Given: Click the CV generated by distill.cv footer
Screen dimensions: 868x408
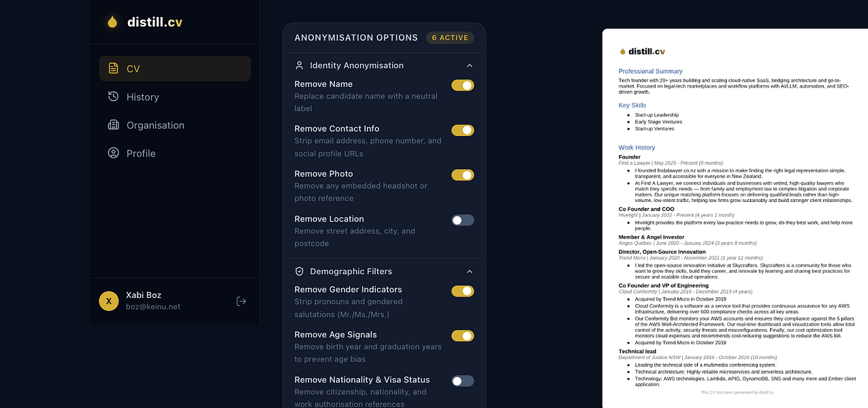Looking at the screenshot, I should 737,392.
